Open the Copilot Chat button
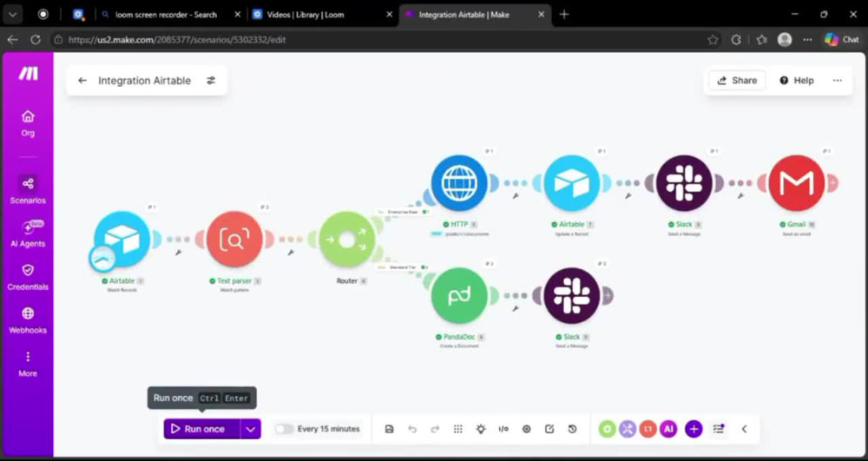The width and height of the screenshot is (868, 461). pos(842,40)
